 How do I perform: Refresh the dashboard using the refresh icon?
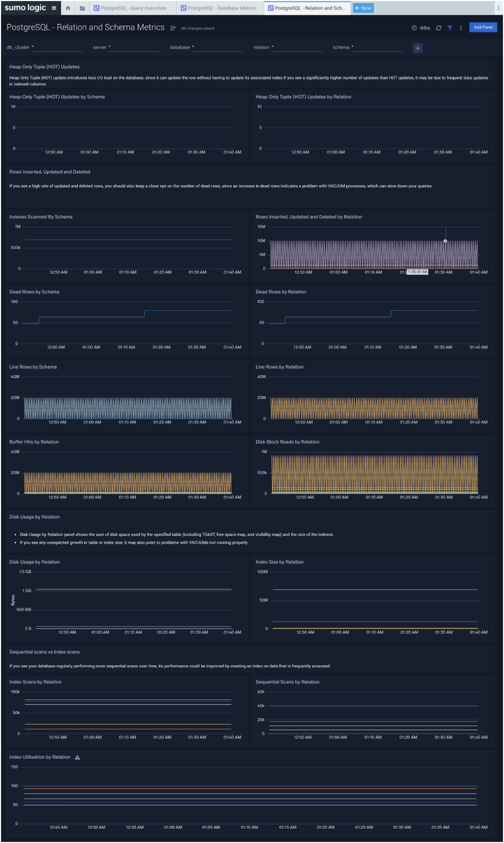[439, 28]
